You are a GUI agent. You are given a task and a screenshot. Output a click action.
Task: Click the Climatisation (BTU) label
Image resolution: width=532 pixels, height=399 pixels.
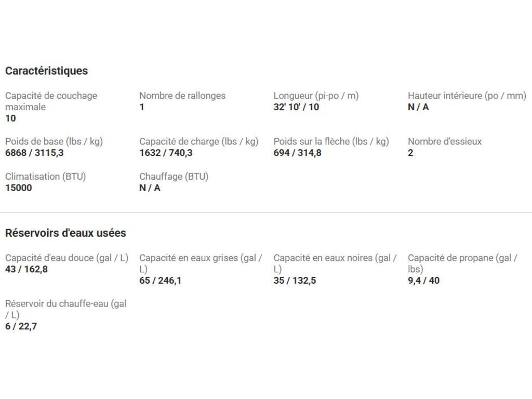coord(46,176)
